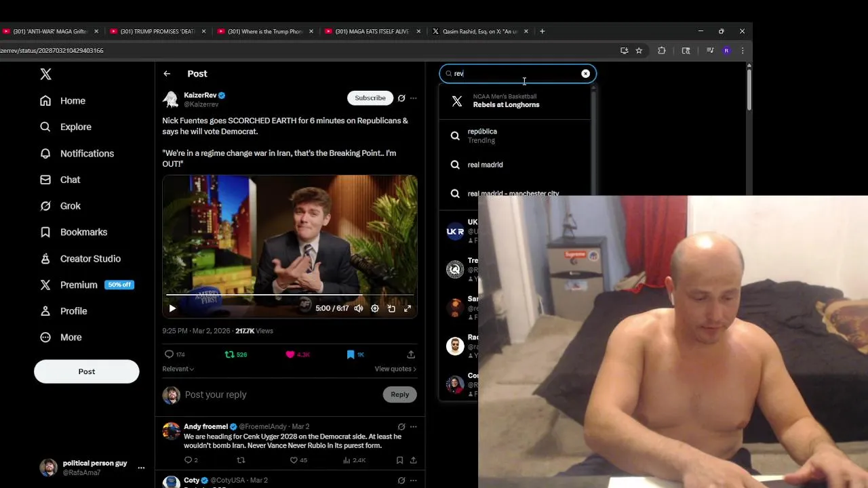Screen dimensions: 868x488
Task: Open the Chrome three-dot menu
Action: click(x=743, y=50)
